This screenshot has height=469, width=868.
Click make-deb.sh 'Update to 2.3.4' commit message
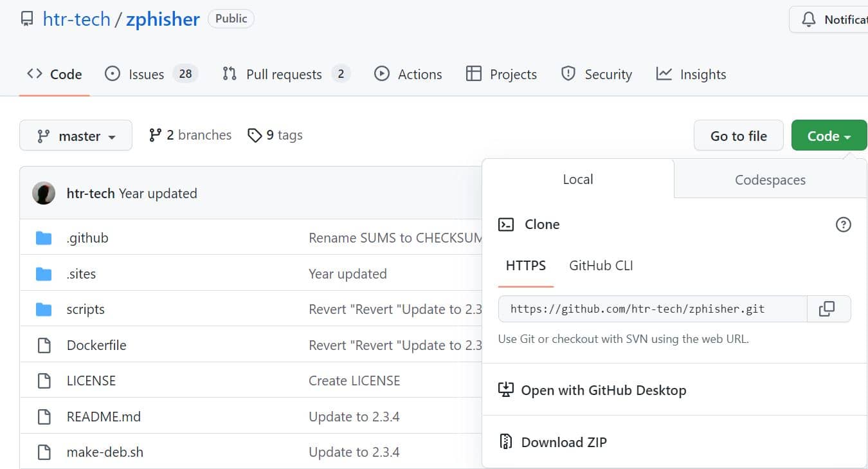point(354,452)
